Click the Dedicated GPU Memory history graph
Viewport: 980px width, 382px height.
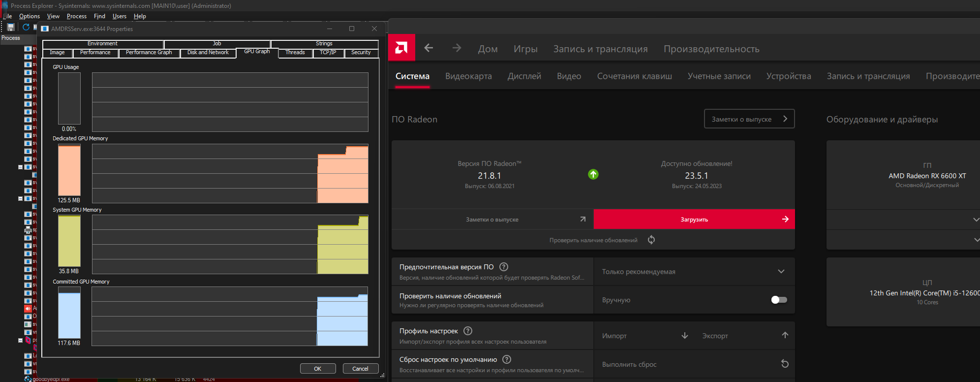click(230, 173)
